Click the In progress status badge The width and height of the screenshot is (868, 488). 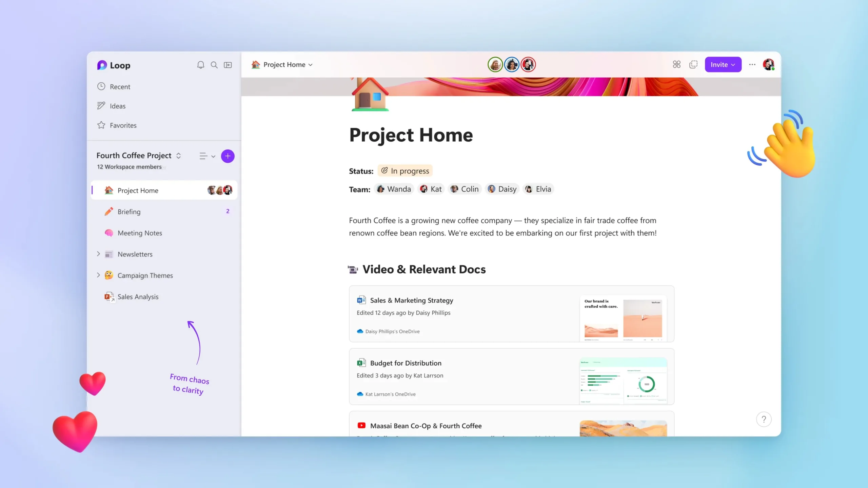(x=406, y=171)
